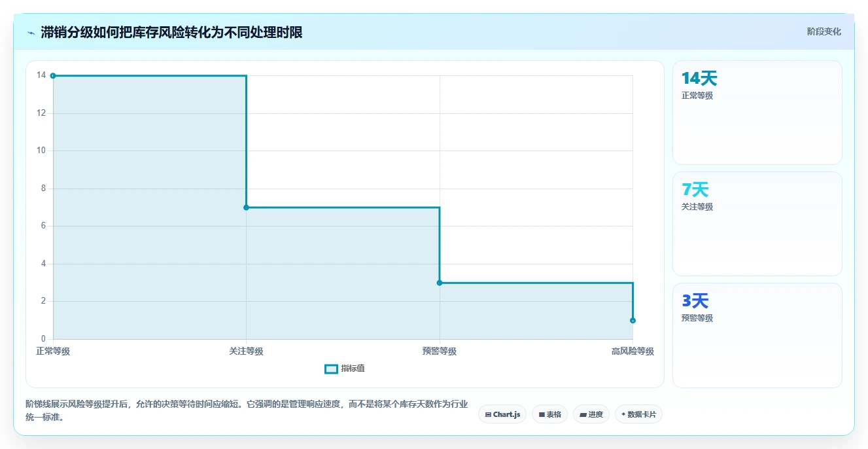868x449 pixels.
Task: Click the data point at 正常等级 value 14
Action: pyautogui.click(x=53, y=76)
